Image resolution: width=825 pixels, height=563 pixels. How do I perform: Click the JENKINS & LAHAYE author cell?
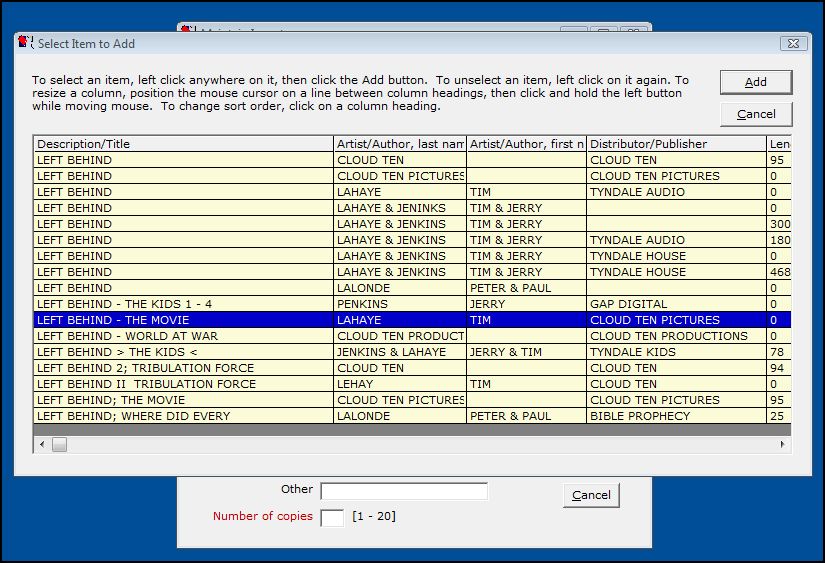tap(400, 352)
